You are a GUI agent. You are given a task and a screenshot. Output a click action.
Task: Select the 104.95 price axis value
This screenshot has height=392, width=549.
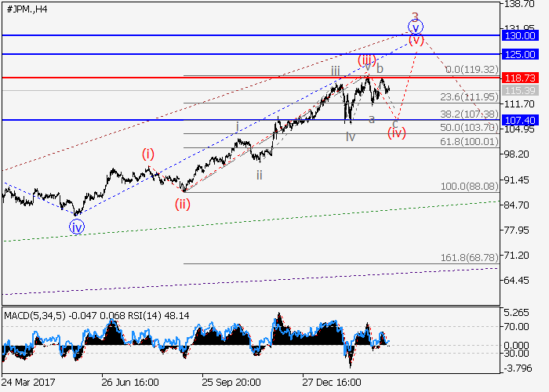coord(519,129)
